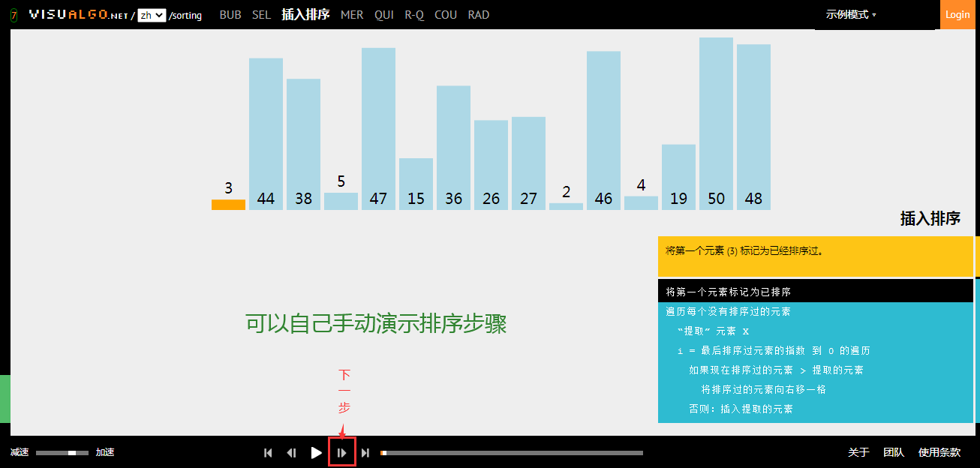
Task: Step backward one animation frame
Action: tap(291, 452)
